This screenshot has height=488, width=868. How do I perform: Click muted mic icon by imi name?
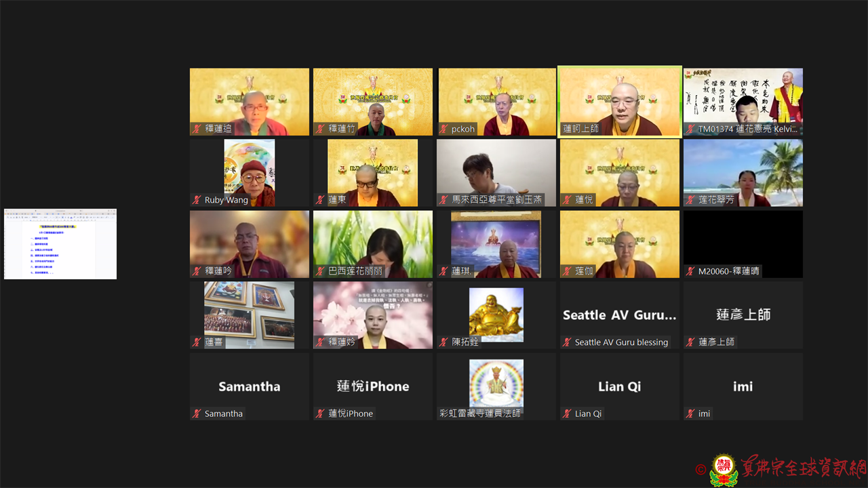[x=690, y=413]
